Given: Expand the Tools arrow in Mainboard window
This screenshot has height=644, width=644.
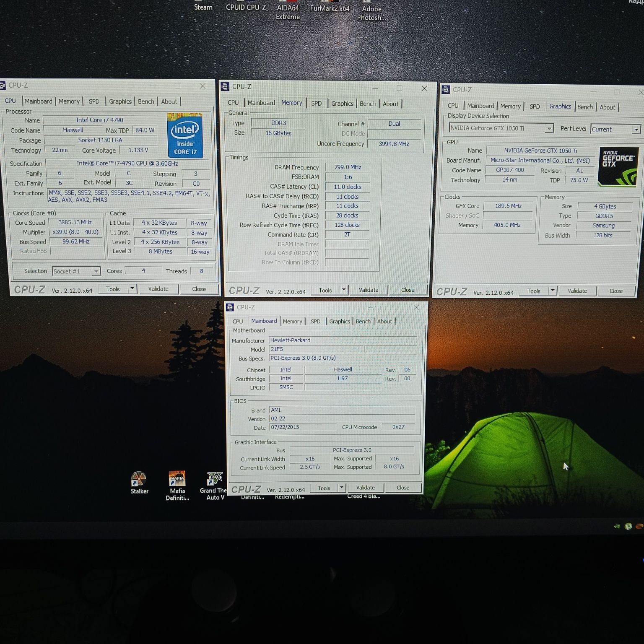Looking at the screenshot, I should (342, 488).
